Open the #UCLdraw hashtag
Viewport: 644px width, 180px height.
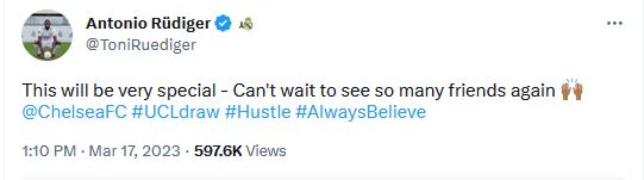tap(175, 112)
